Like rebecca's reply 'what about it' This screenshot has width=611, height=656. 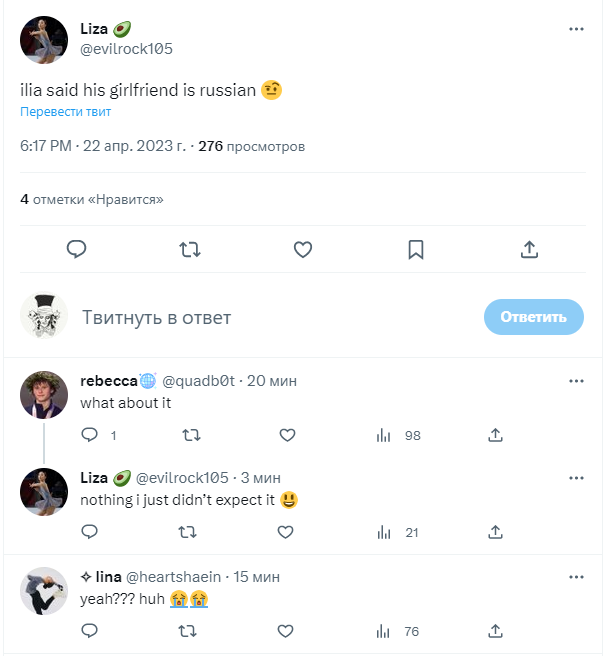tap(287, 435)
